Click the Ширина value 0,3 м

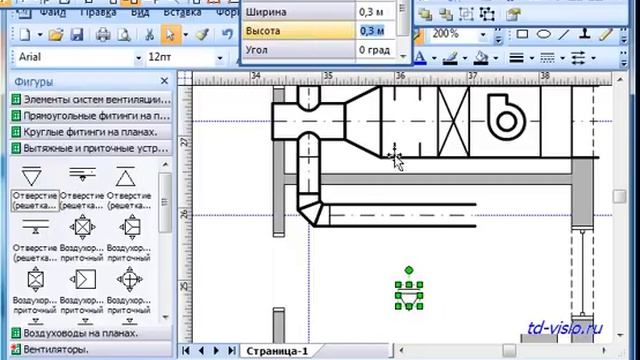(x=376, y=12)
